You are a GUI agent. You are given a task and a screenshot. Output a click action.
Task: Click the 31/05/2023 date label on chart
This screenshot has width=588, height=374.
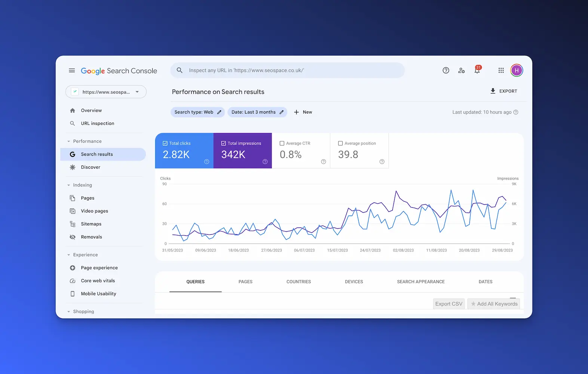(x=172, y=250)
